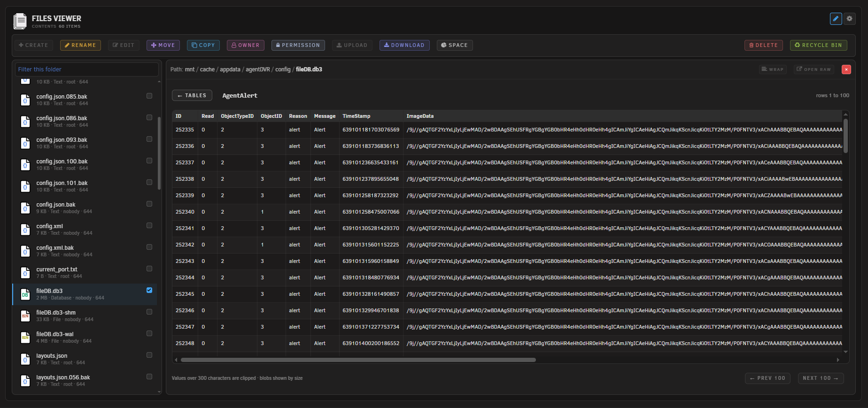Click the file icon of config.json.085.bak
Screen dimensions: 868x408
pyautogui.click(x=25, y=100)
